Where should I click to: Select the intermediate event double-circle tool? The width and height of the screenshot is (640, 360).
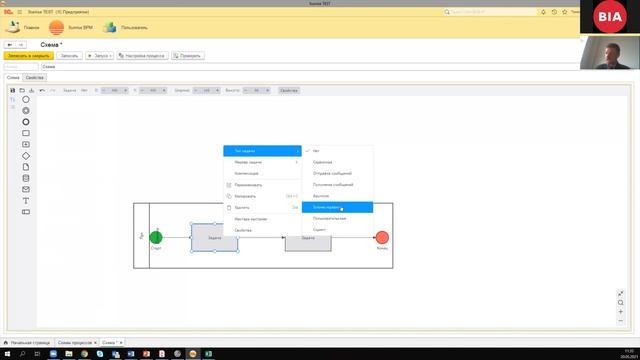26,111
